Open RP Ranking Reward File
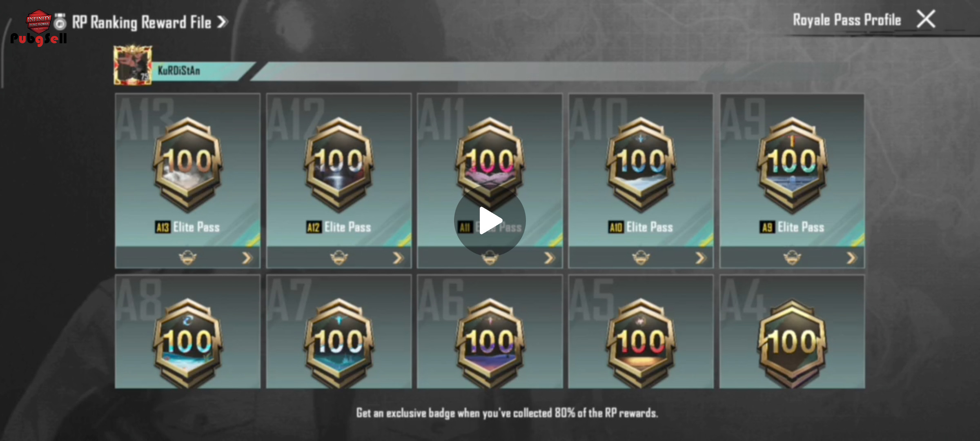Image resolution: width=980 pixels, height=441 pixels. click(x=149, y=22)
